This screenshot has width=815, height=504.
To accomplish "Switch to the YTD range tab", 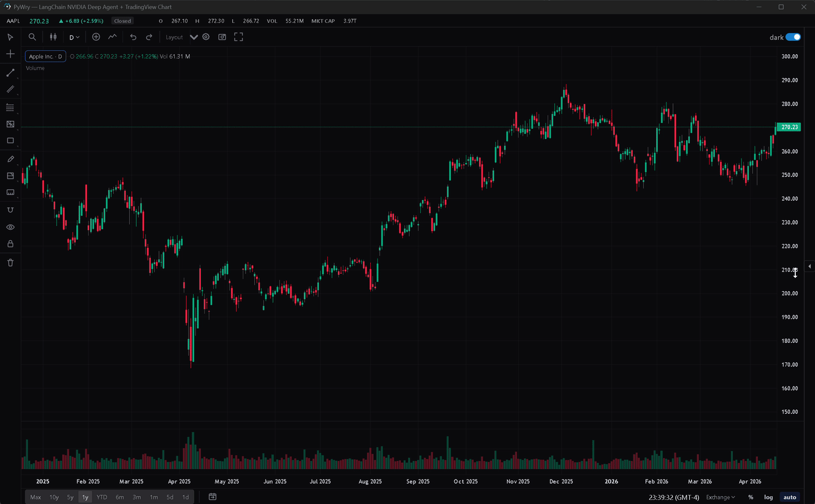I will [101, 497].
